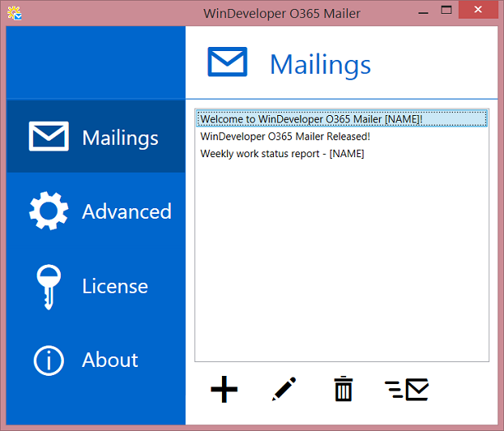
Task: Show the About section label
Action: [x=110, y=360]
